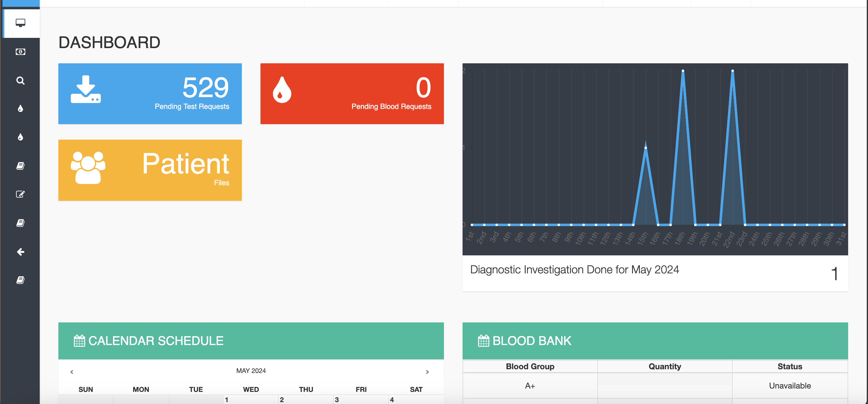
Task: Open the 529 Pending Test Requests tile
Action: tap(150, 94)
